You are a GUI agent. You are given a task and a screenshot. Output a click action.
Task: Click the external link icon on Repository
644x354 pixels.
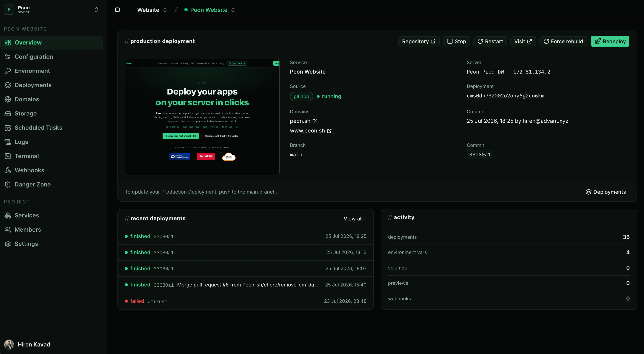(433, 42)
